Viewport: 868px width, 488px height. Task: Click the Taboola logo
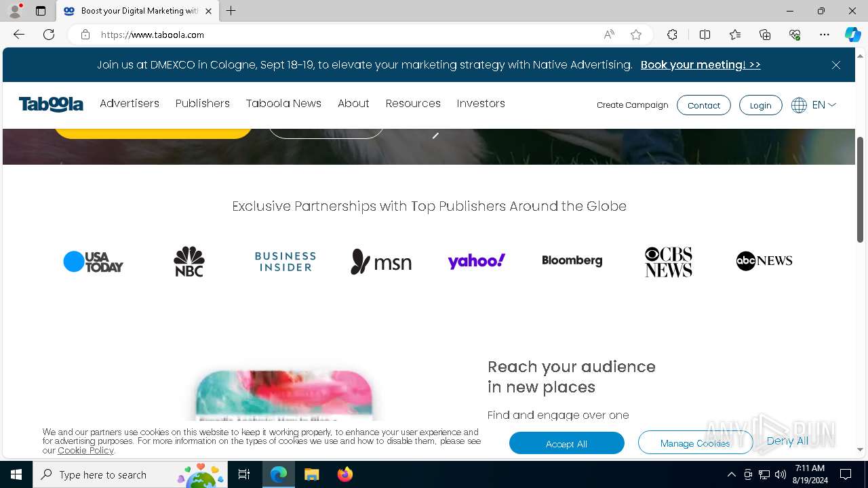point(51,104)
